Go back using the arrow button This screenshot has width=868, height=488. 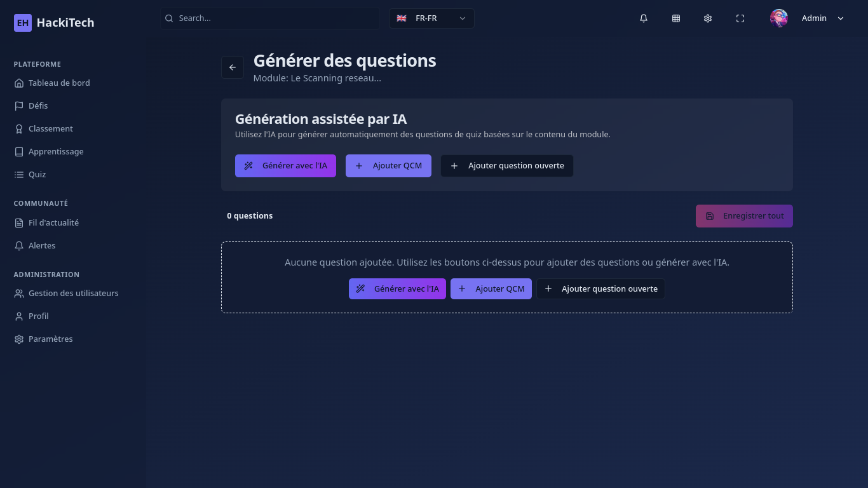[x=233, y=67]
